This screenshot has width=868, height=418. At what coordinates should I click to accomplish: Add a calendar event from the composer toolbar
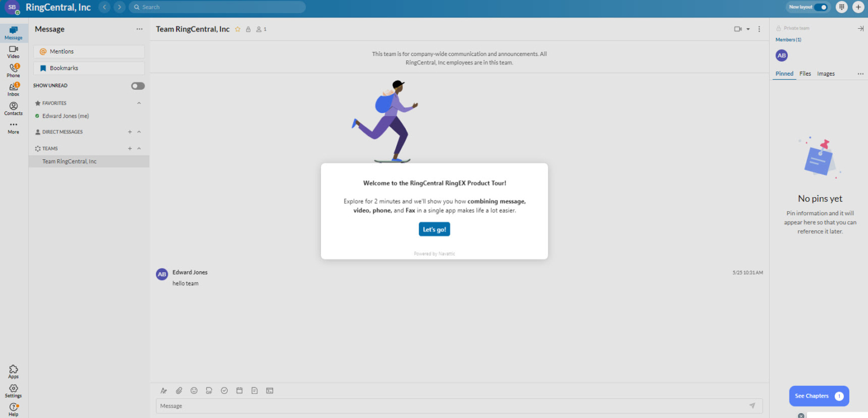pyautogui.click(x=239, y=390)
